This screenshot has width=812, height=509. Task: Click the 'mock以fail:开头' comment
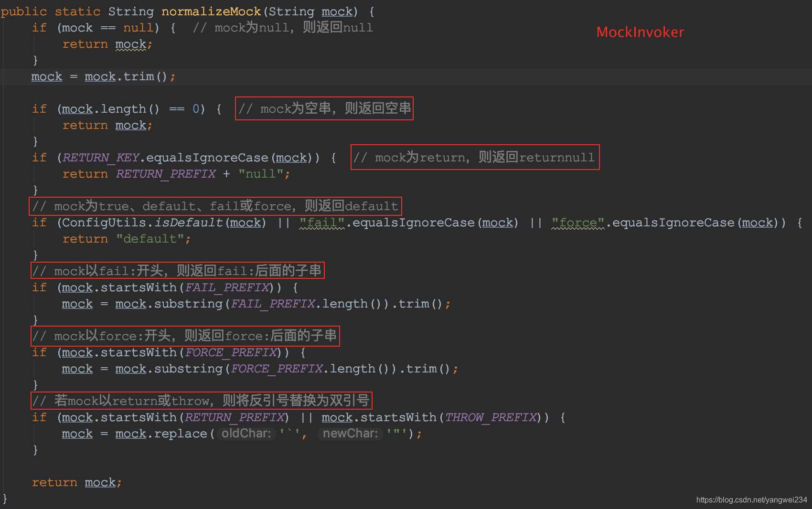(177, 271)
